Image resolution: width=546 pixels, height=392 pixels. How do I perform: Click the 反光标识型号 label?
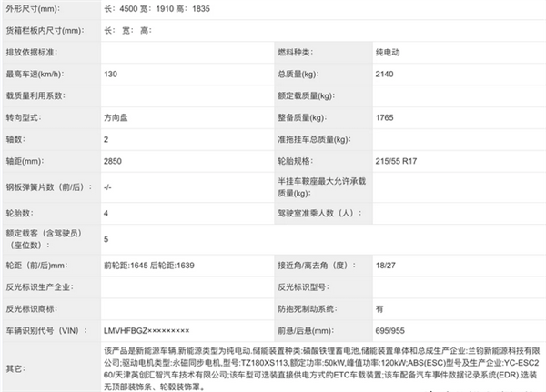click(x=303, y=287)
